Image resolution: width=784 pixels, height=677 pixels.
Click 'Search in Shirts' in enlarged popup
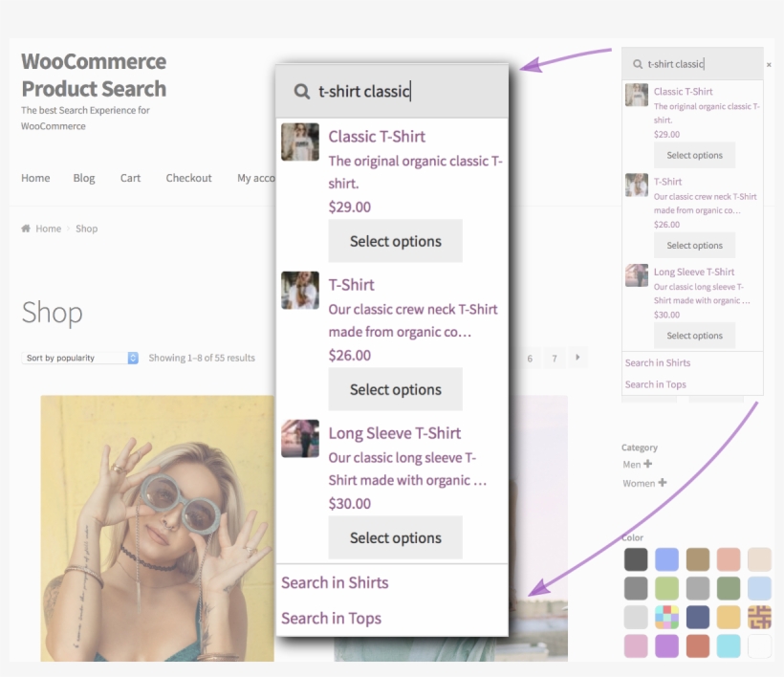pyautogui.click(x=335, y=582)
